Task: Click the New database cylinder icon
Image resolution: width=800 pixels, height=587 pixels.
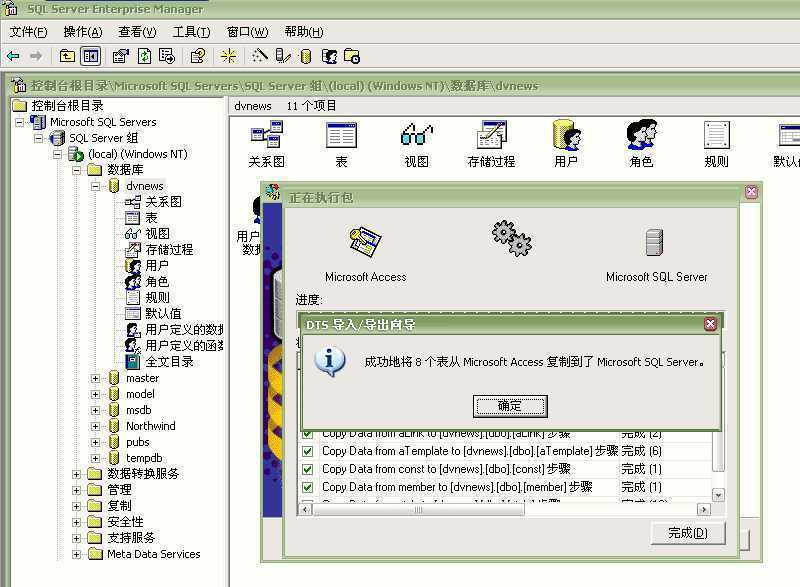Action: pos(306,57)
